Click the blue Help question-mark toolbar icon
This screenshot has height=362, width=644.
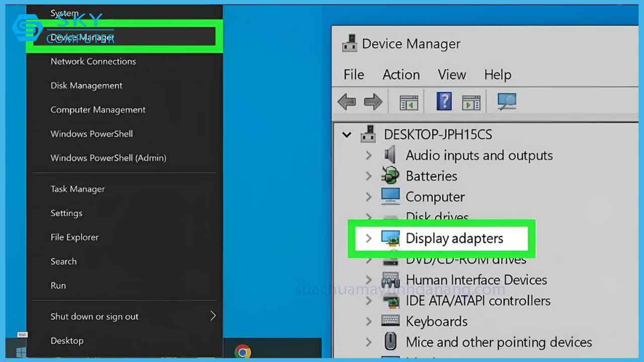point(444,102)
